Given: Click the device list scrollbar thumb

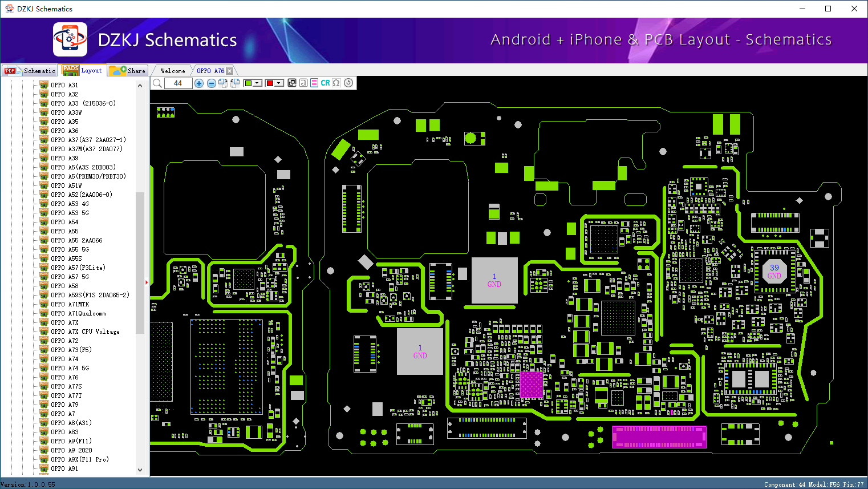Looking at the screenshot, I should pos(140,263).
